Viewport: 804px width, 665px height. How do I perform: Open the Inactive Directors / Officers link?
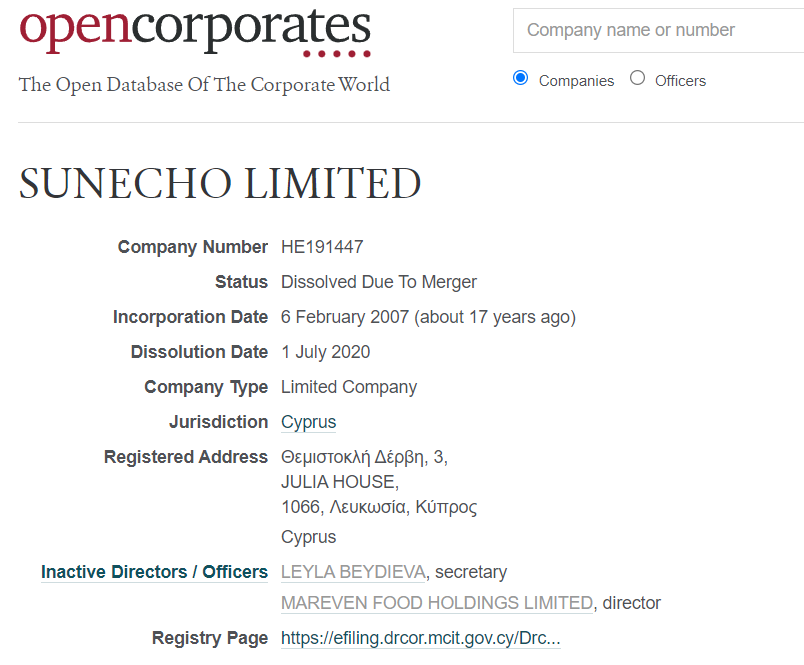click(x=154, y=572)
